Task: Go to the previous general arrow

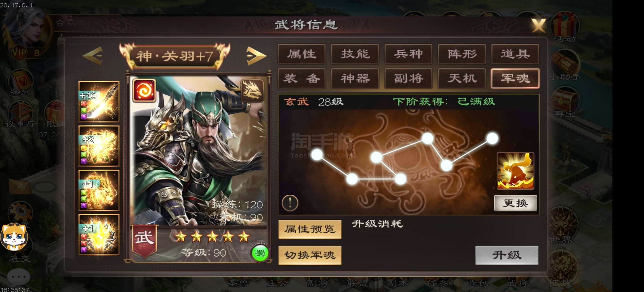Action: point(93,55)
